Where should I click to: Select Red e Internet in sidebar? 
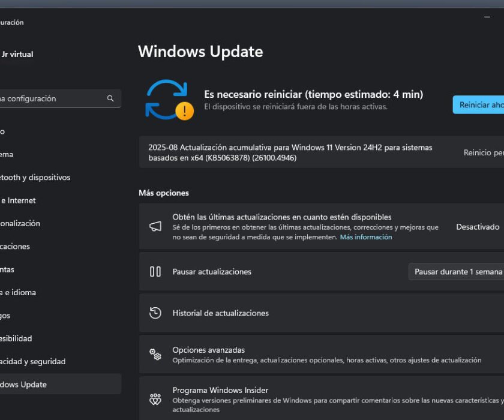point(61,200)
